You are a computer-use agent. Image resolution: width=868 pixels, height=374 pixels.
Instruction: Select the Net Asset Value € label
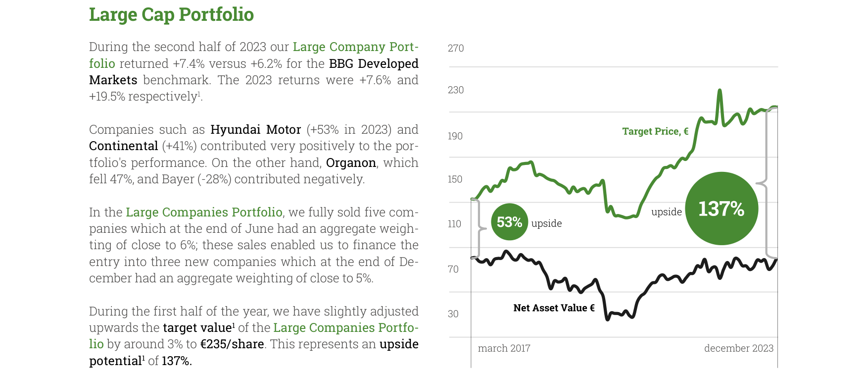tap(554, 308)
